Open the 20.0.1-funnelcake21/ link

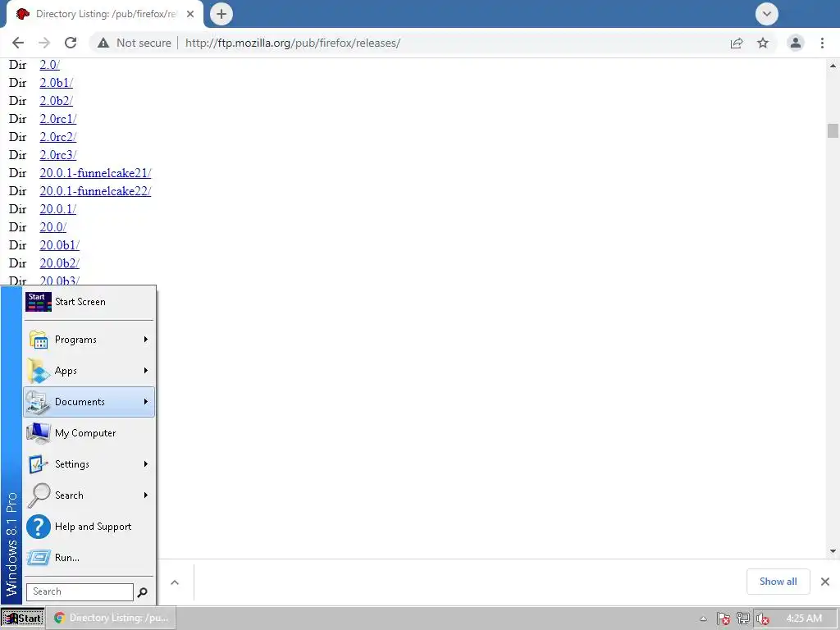coord(95,173)
